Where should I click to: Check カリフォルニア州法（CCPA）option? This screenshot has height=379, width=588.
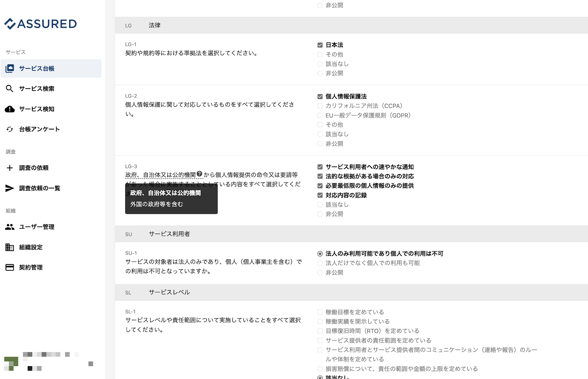click(320, 106)
